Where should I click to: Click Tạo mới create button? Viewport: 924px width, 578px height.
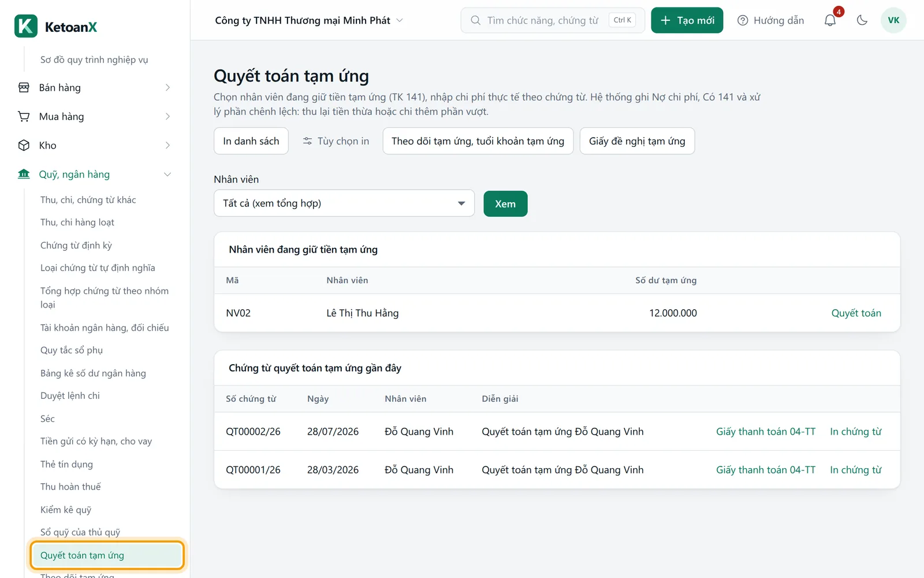click(x=687, y=20)
